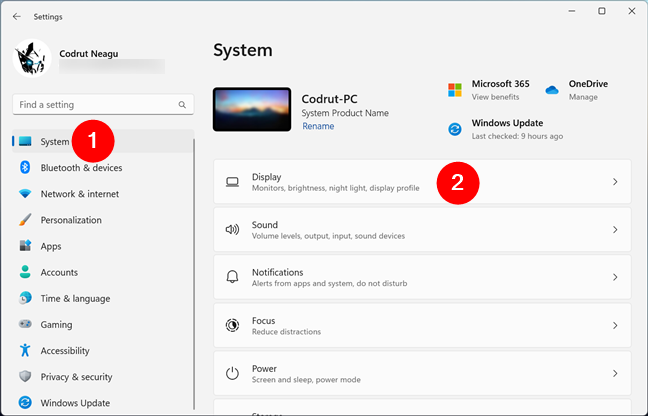Click the Rename link under Codrut-PC
Screen dimensions: 648x416
317,126
